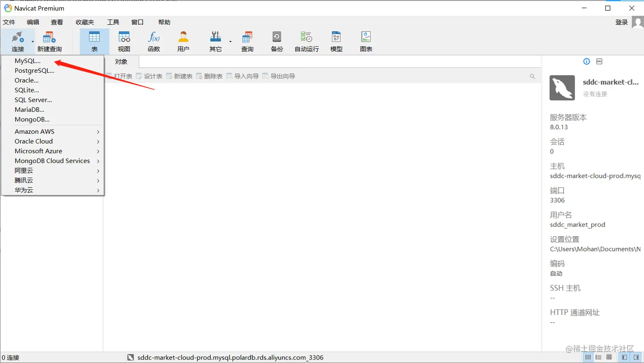Expand the Microsoft Azure submenu
The height and width of the screenshot is (363, 644).
pos(53,151)
